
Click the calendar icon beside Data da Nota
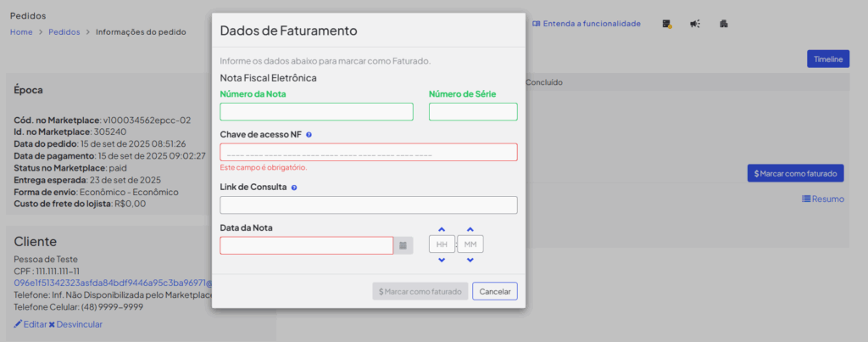pos(403,245)
